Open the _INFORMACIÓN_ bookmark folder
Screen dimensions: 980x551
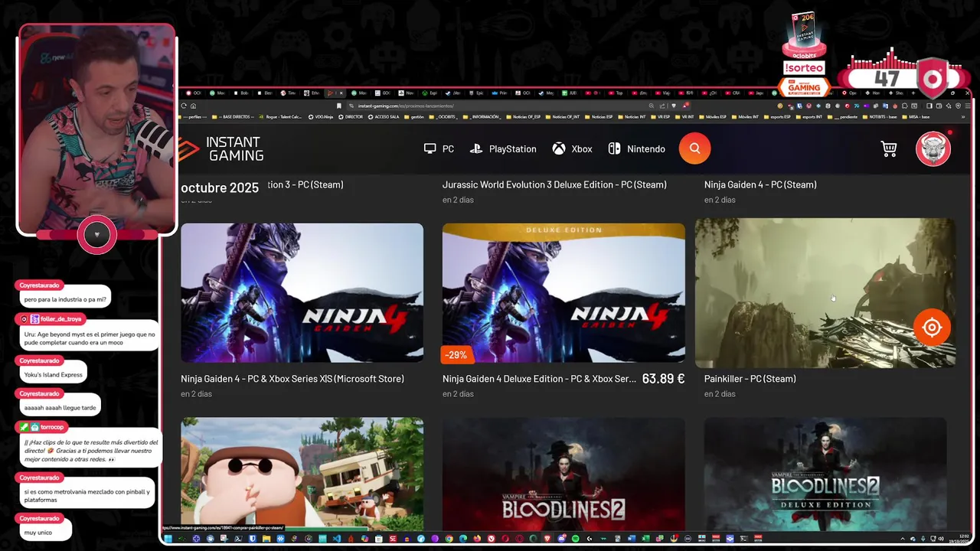(x=482, y=116)
